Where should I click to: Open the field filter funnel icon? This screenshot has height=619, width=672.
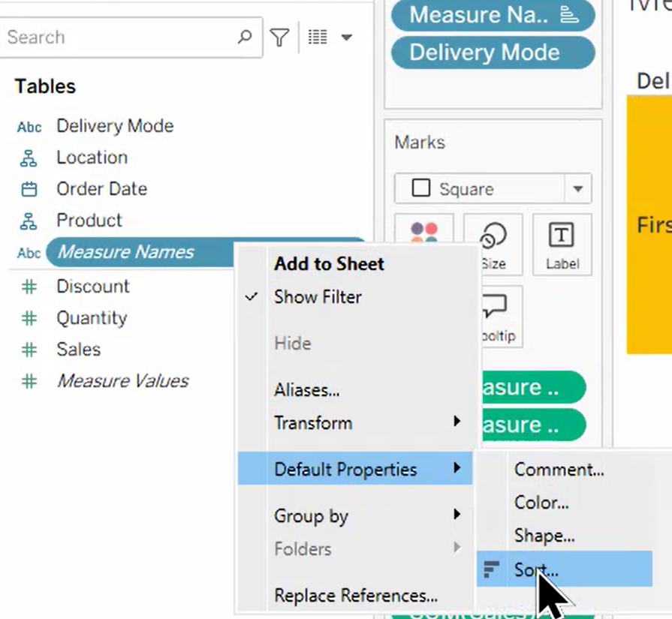[279, 38]
